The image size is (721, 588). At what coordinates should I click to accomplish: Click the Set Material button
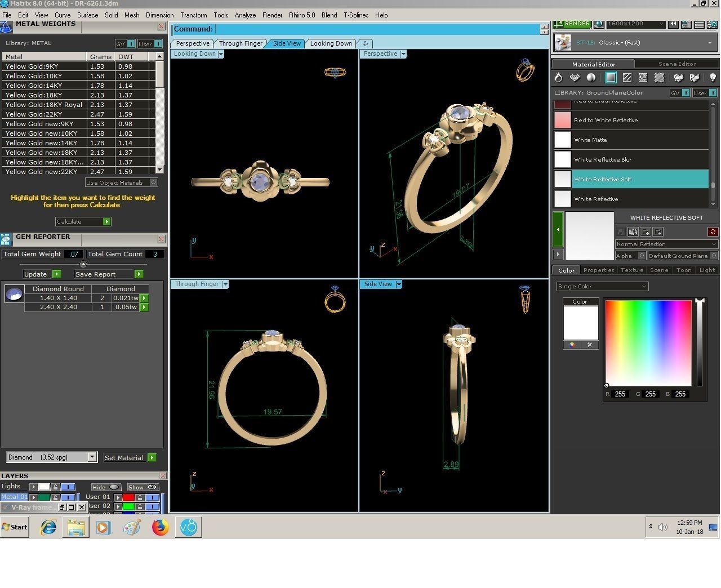(x=130, y=458)
